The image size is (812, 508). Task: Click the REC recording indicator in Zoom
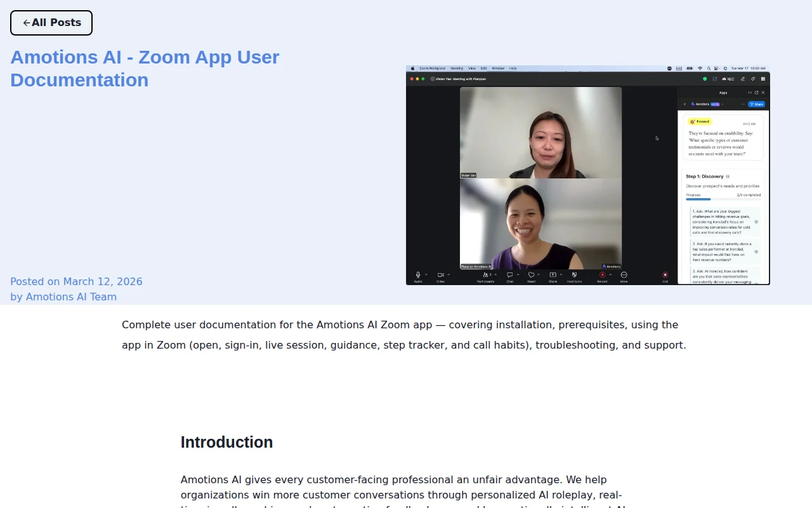(728, 79)
